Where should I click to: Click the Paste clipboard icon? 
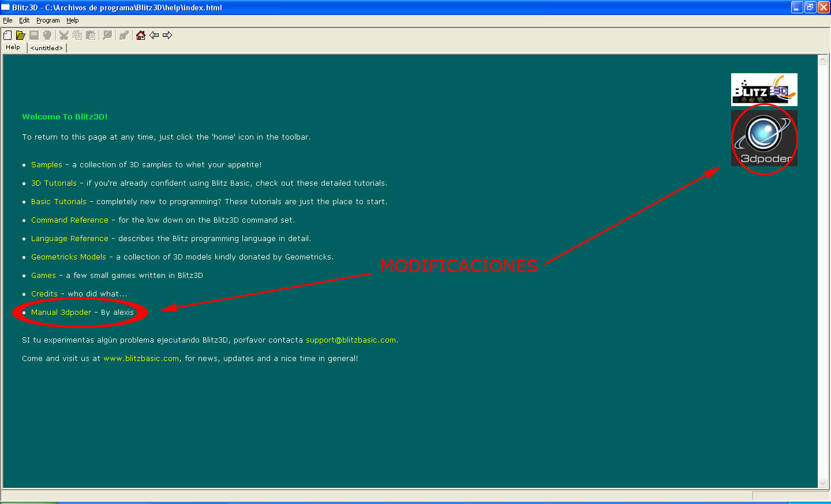(91, 35)
